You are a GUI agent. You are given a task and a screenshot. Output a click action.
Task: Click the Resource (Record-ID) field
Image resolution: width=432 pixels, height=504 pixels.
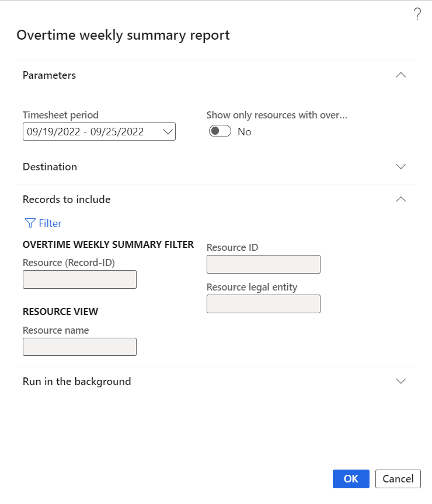click(x=79, y=279)
